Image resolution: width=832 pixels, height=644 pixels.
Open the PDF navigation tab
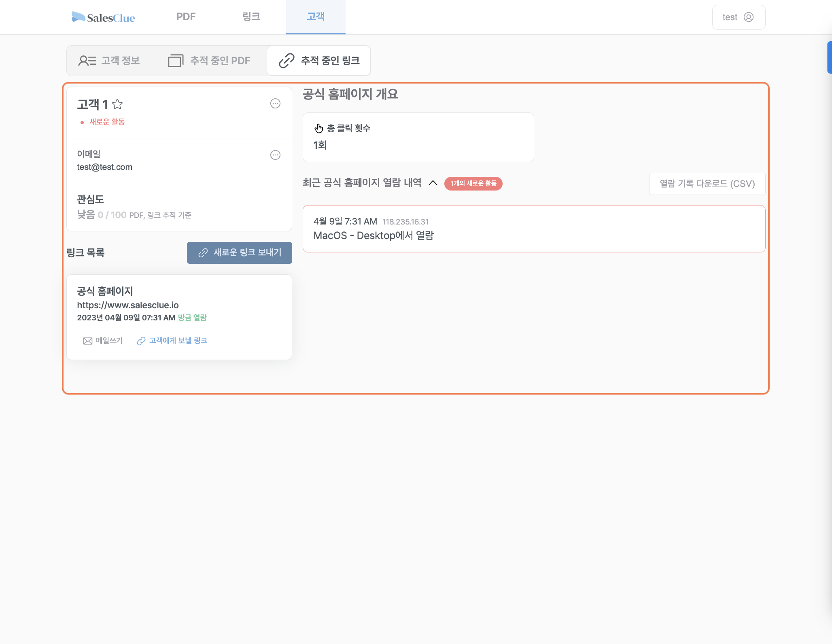186,17
